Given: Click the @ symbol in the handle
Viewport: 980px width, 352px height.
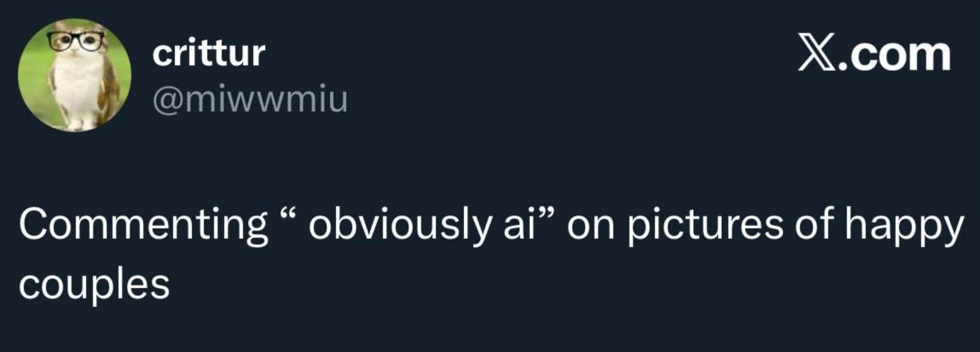Looking at the screenshot, I should point(165,100).
